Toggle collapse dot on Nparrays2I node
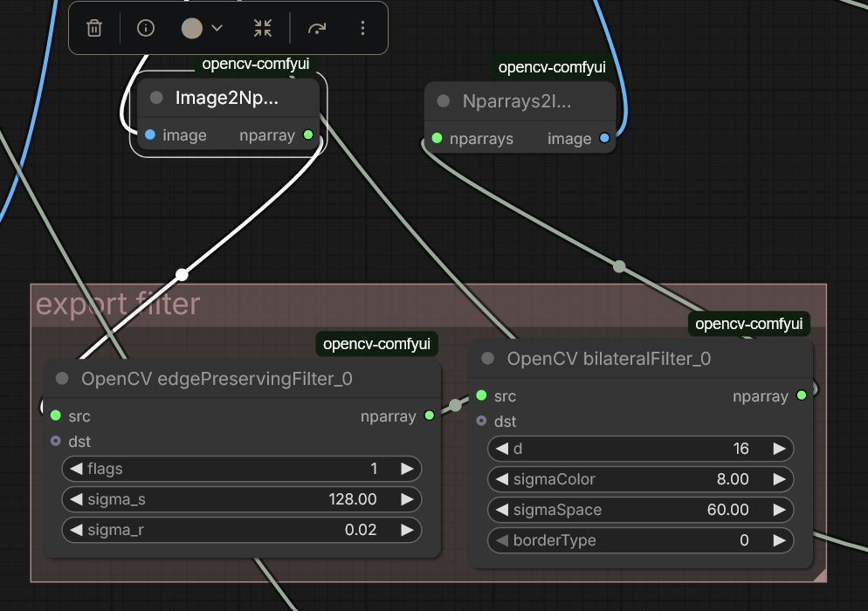The height and width of the screenshot is (611, 868). coord(444,101)
